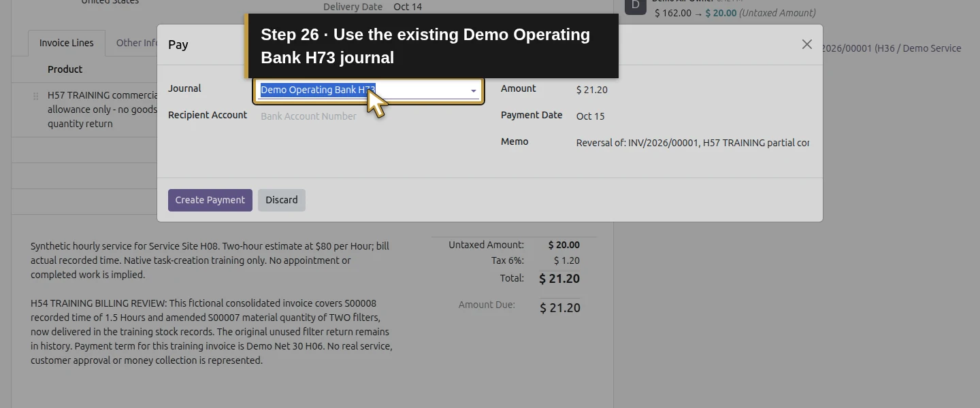Click the Synthetic hourly service terms paragraph
Image resolution: width=980 pixels, height=408 pixels.
point(210,260)
